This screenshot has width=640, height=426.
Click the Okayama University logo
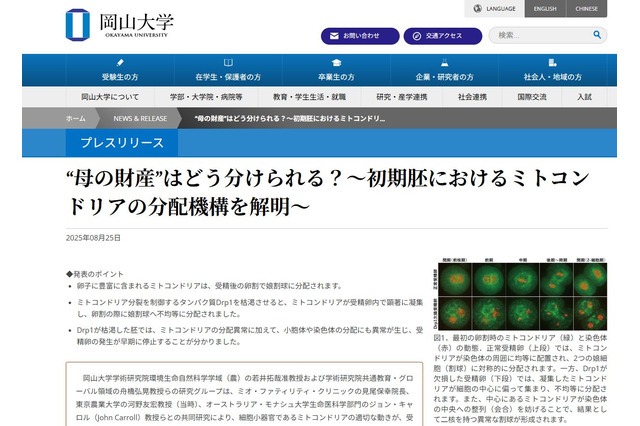click(120, 25)
